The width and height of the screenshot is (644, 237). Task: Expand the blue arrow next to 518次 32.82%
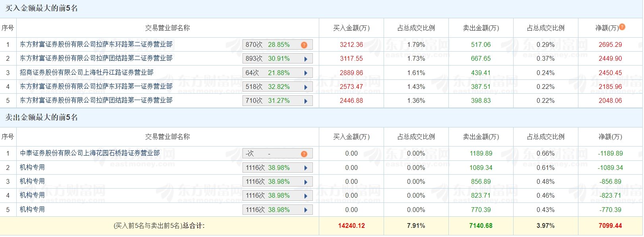(306, 87)
